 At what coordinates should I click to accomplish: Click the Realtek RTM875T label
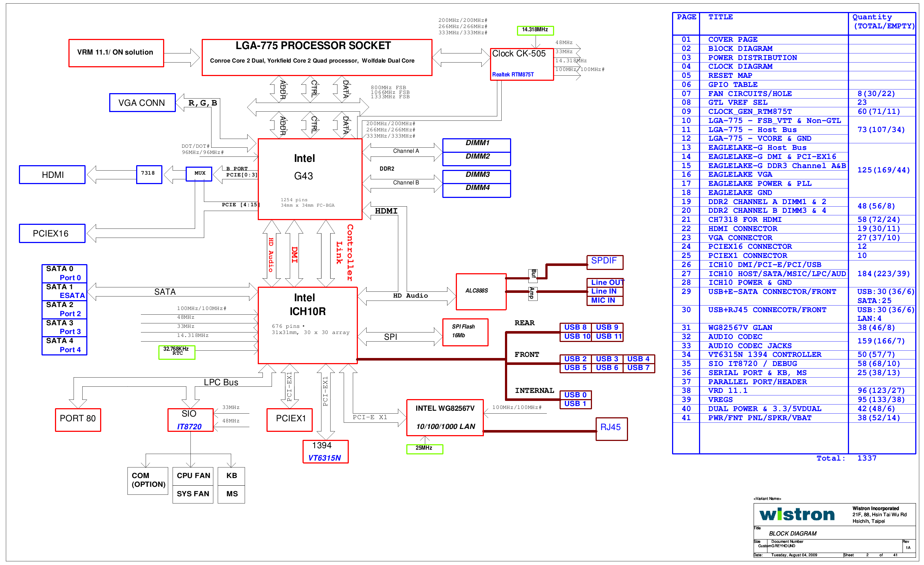[x=513, y=75]
